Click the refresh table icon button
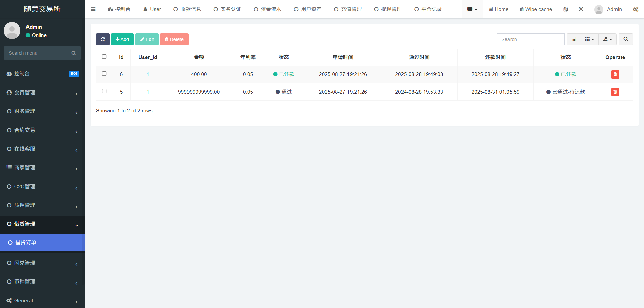Image resolution: width=644 pixels, height=308 pixels. coord(103,39)
